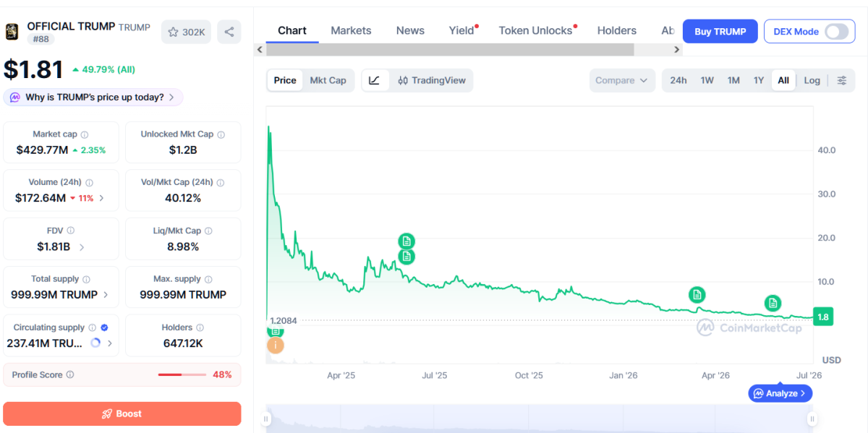868x433 pixels.
Task: Open Vol/Mkt Cap (24h) info icon
Action: [221, 182]
